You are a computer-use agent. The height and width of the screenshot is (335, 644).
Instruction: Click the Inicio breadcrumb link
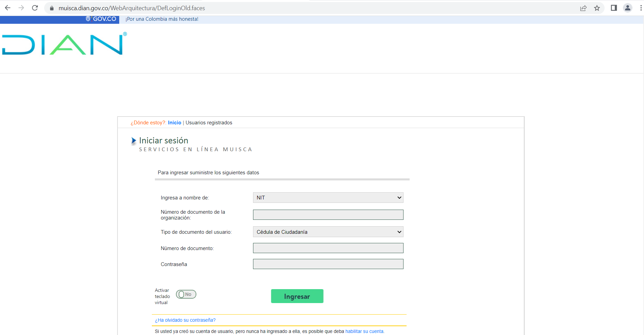coord(175,123)
